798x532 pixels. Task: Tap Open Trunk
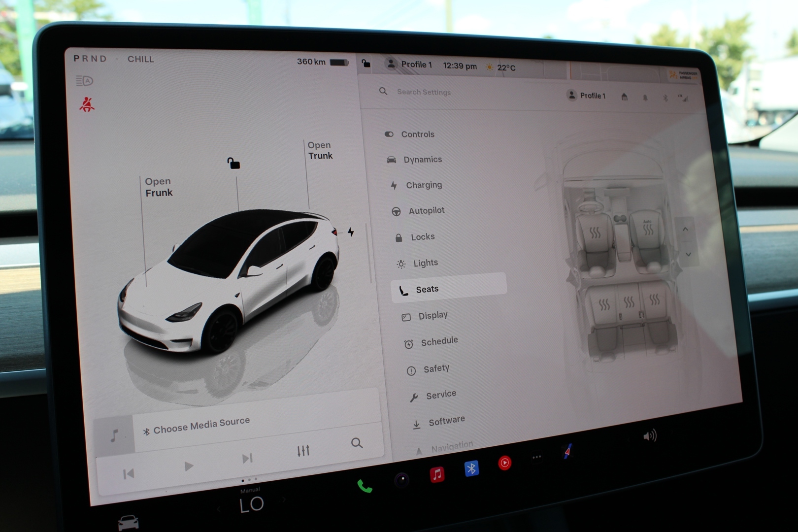coord(320,151)
